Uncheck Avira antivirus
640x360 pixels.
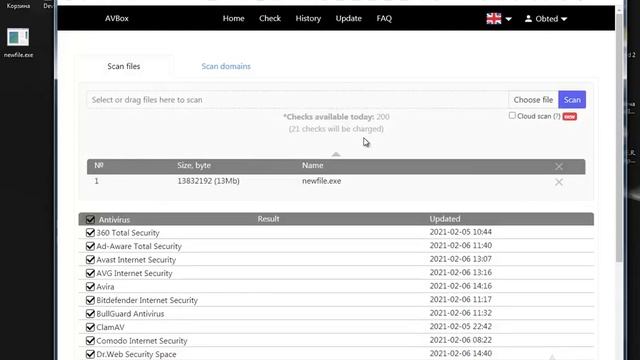click(90, 287)
